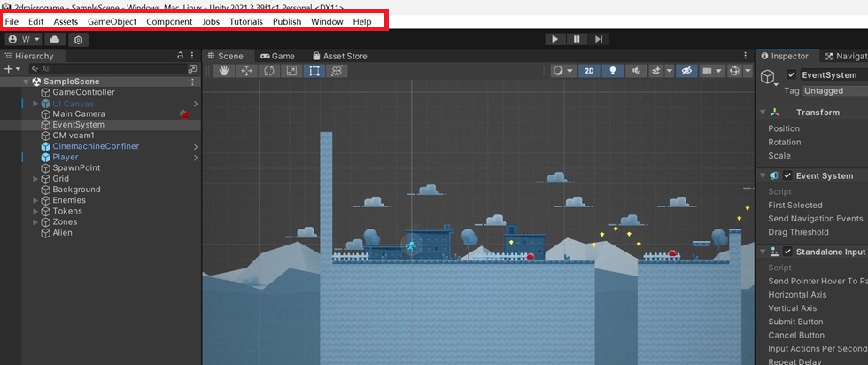Select GameController in Hierarchy
The width and height of the screenshot is (868, 365).
tap(83, 92)
